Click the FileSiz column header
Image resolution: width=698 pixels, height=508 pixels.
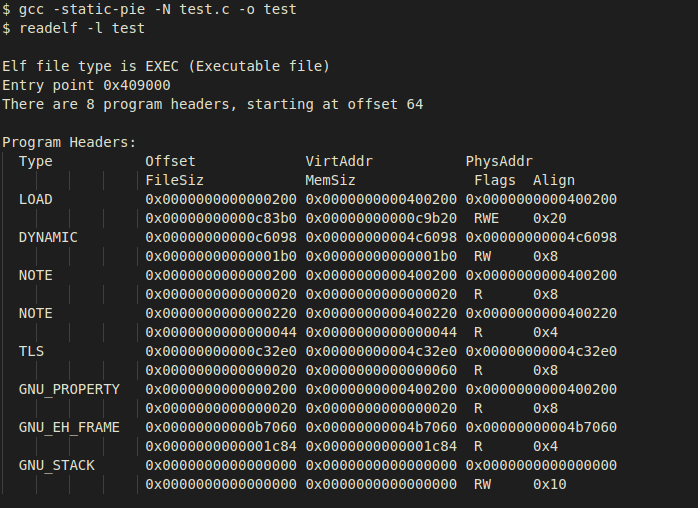tap(175, 180)
